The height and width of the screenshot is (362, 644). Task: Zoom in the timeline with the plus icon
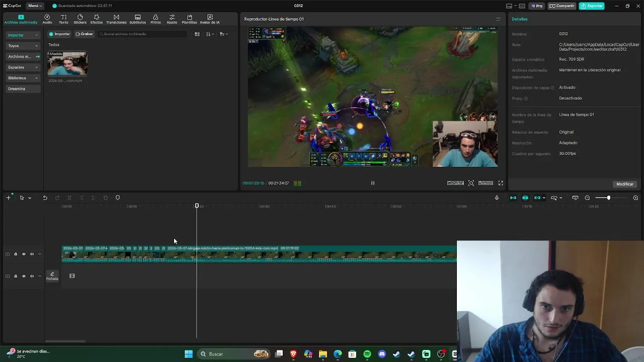[x=635, y=198]
